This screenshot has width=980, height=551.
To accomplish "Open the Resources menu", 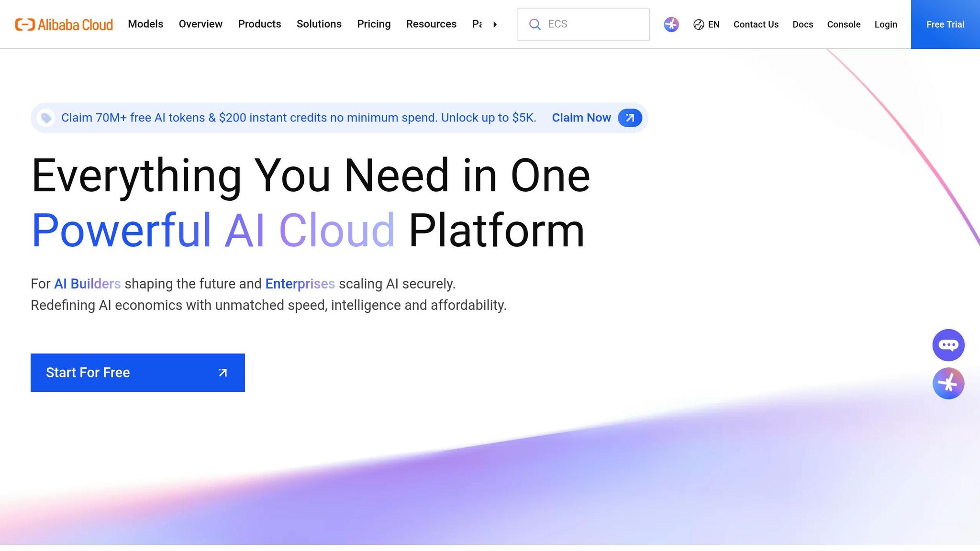I will [x=431, y=24].
